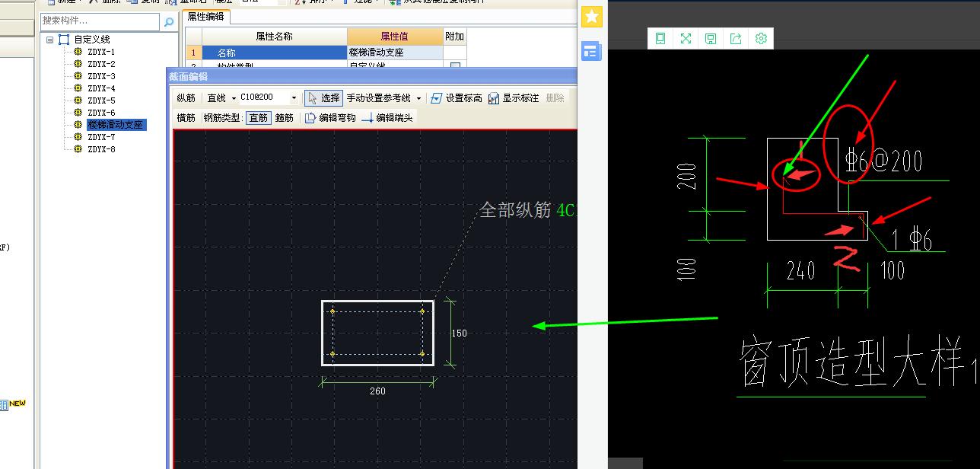Click the 260 width dimension label

[377, 391]
